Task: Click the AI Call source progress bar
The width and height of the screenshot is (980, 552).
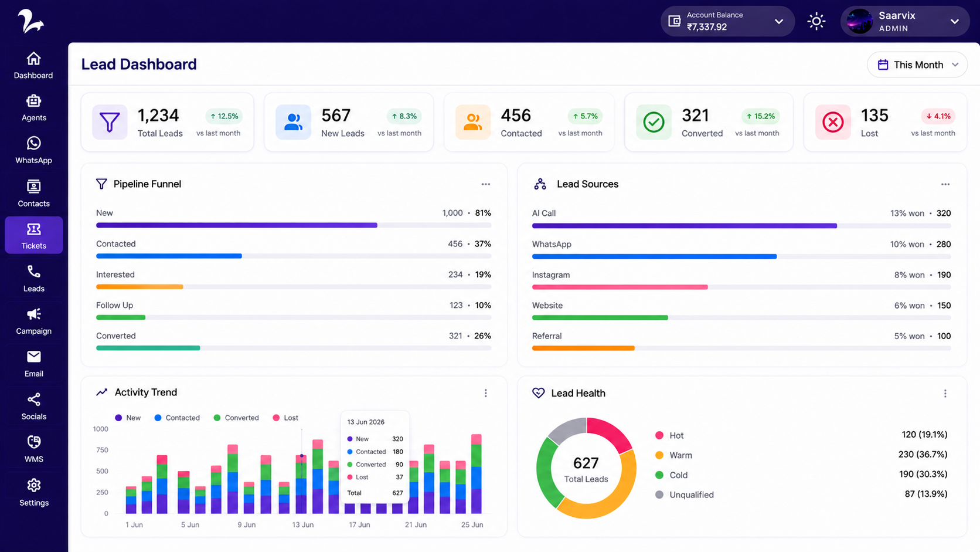Action: 741,226
